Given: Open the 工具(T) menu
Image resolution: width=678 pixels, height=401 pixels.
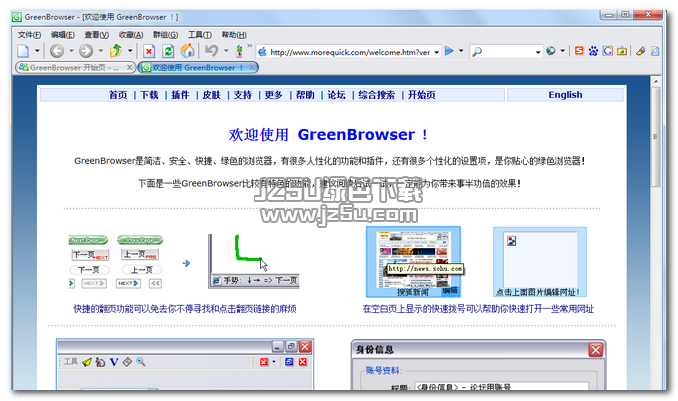Looking at the screenshot, I should point(199,35).
